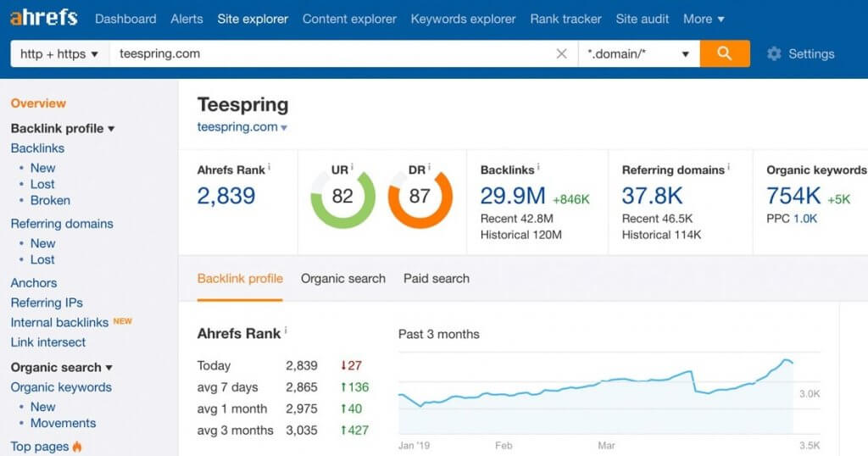Viewport: 868px width, 456px height.
Task: Switch to the Organic search tab
Action: (x=343, y=278)
